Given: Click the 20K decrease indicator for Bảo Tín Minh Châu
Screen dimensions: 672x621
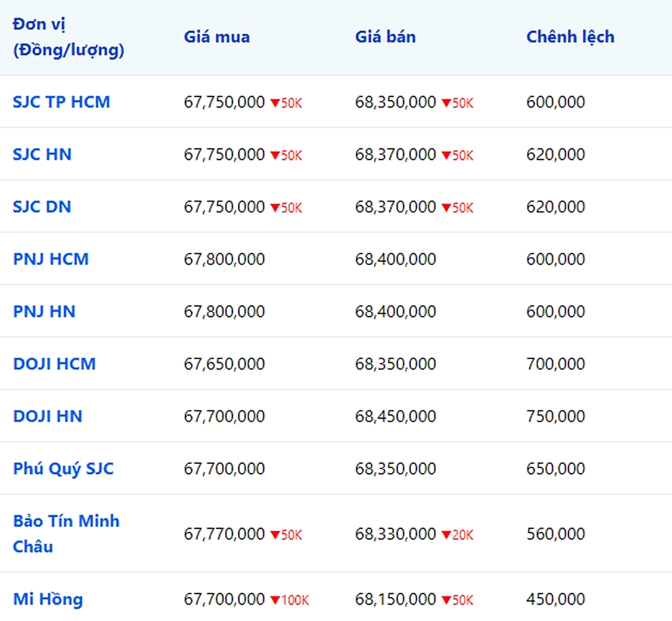Looking at the screenshot, I should coord(457,535).
